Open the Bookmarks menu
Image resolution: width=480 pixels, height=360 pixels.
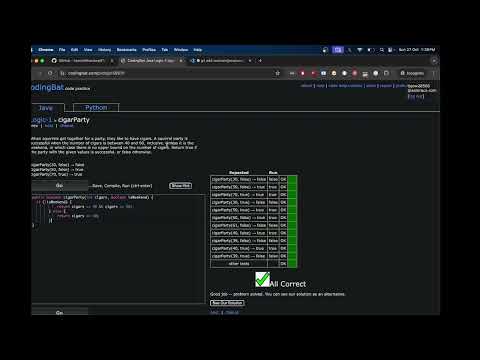(126, 50)
